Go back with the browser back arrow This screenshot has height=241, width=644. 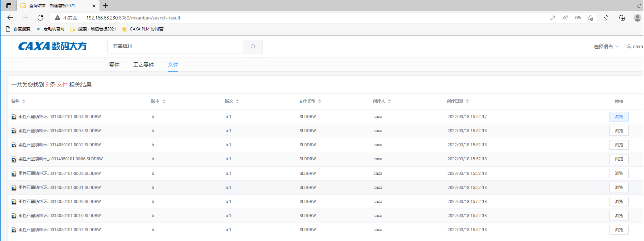pyautogui.click(x=10, y=18)
